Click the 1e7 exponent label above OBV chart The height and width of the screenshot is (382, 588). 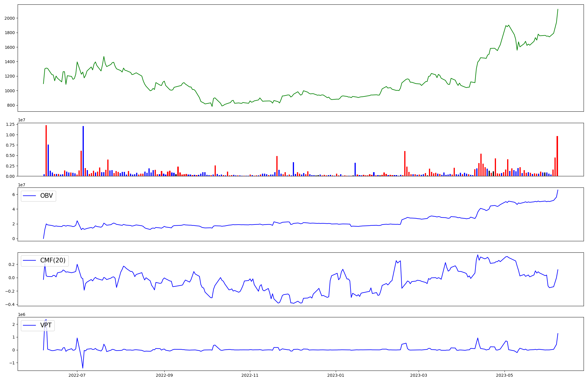[21, 185]
